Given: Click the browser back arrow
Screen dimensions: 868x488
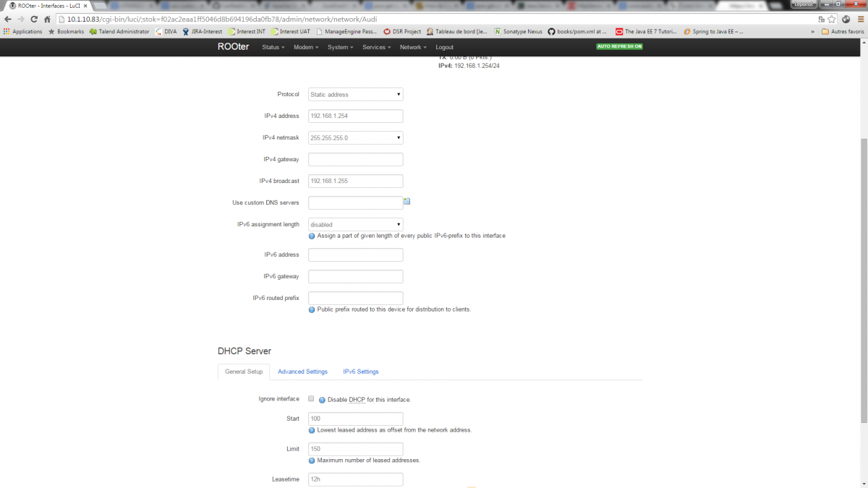Looking at the screenshot, I should [x=8, y=20].
